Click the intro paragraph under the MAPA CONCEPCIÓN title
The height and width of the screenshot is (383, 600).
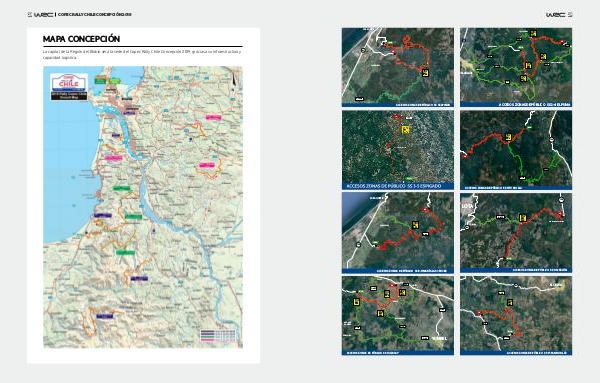tap(142, 54)
